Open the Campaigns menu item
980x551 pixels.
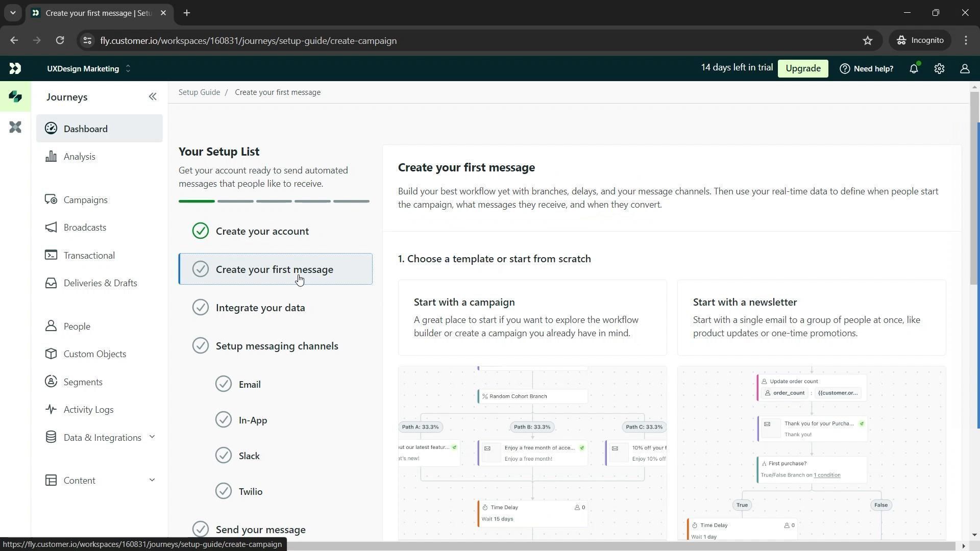coord(85,200)
